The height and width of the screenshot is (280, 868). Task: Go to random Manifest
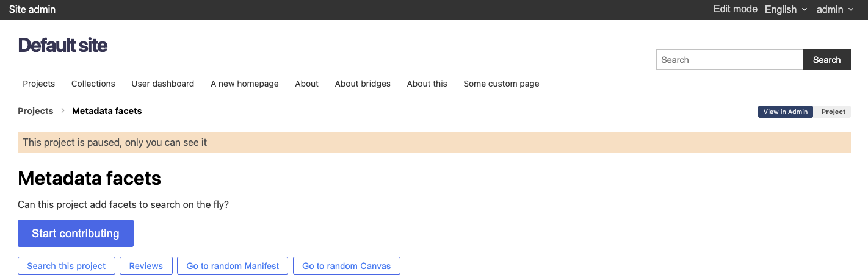[x=233, y=266]
